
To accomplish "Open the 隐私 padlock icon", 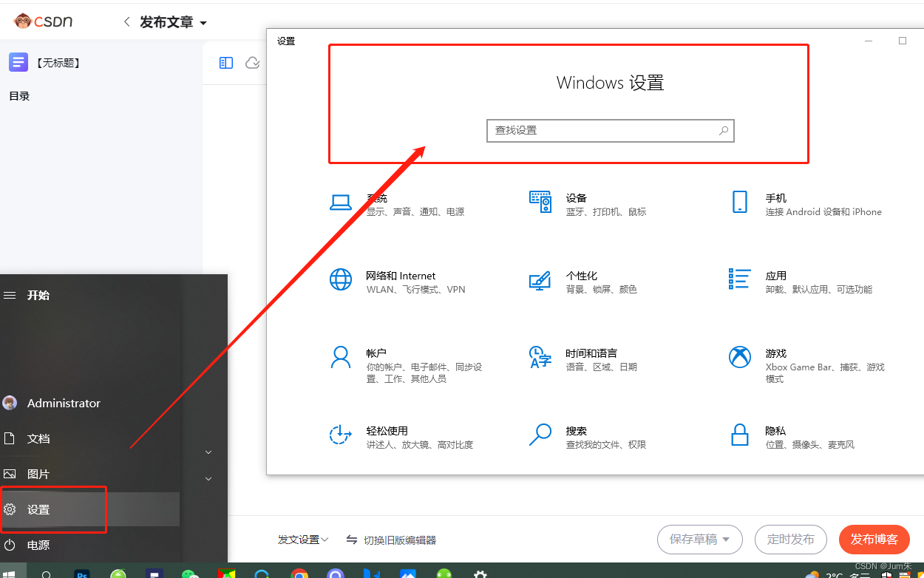I will click(740, 435).
